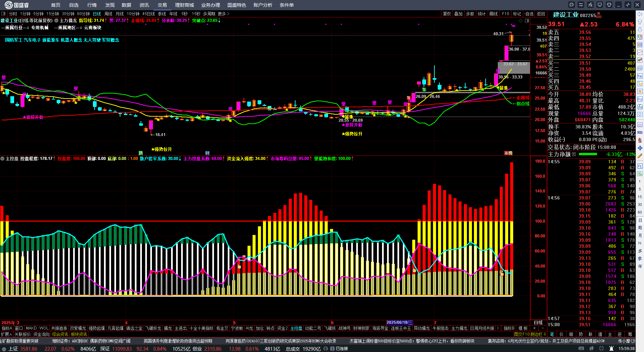Toggle 标记 mark option
This screenshot has height=352, width=644.
(x=517, y=14)
